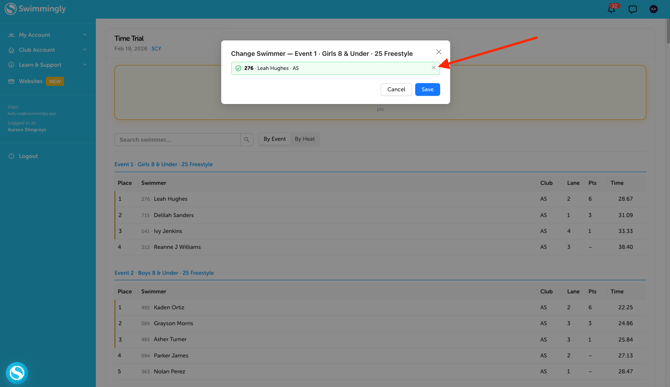Click the selected swimmer field 276 Leah Hughes
The width and height of the screenshot is (670, 387).
tap(335, 68)
